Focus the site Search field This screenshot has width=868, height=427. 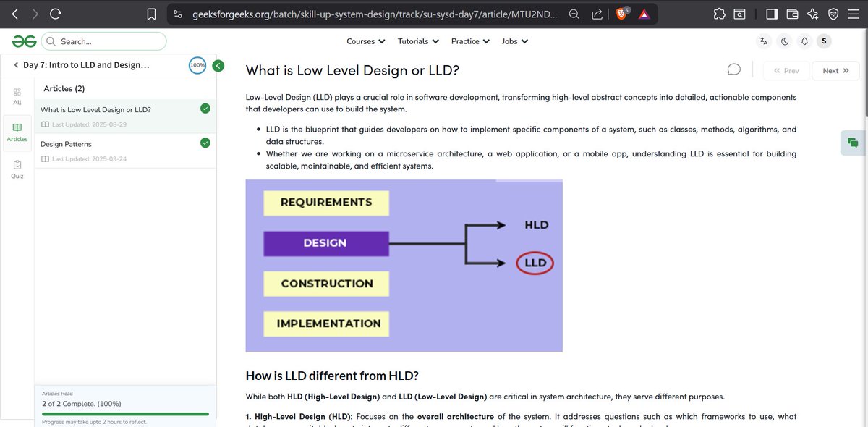click(x=103, y=41)
